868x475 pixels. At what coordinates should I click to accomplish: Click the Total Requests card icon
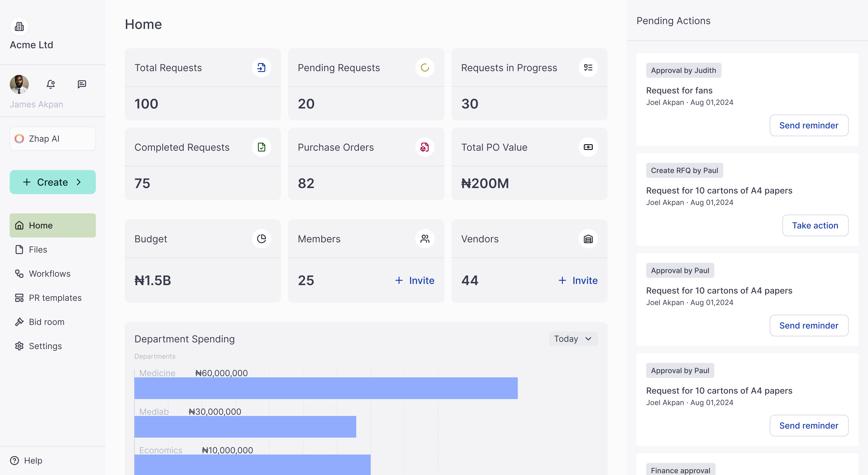click(x=261, y=68)
